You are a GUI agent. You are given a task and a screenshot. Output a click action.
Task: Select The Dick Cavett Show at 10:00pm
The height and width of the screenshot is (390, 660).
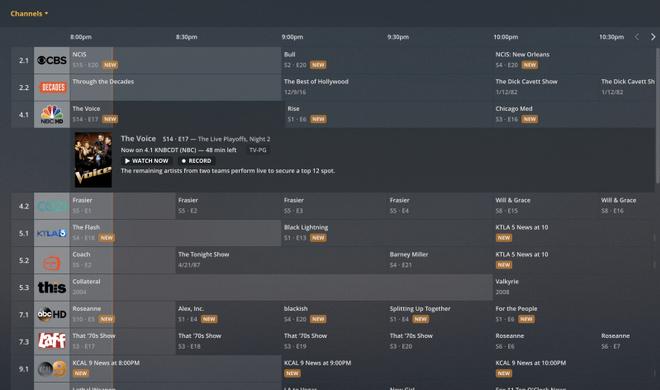tap(546, 88)
